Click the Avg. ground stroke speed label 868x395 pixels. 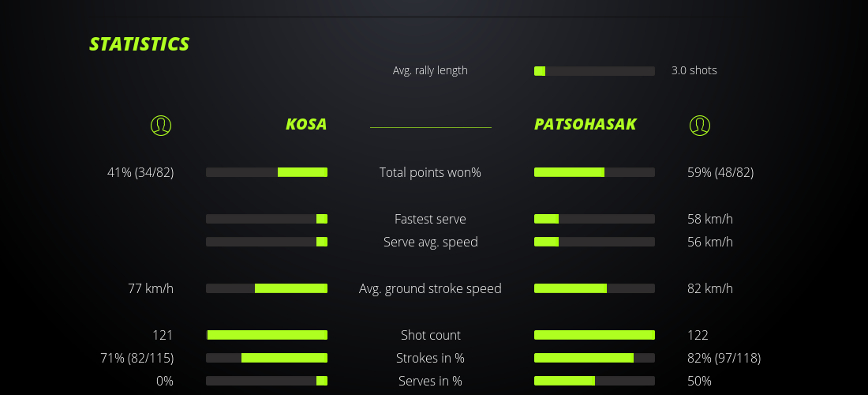[x=430, y=288]
